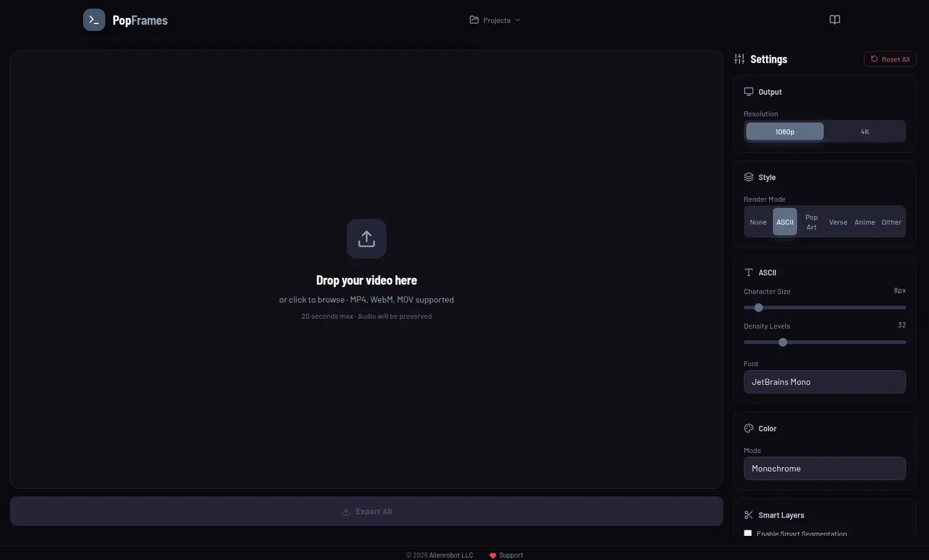Viewport: 929px width, 560px height.
Task: Open the Projects dropdown menu
Action: (495, 20)
